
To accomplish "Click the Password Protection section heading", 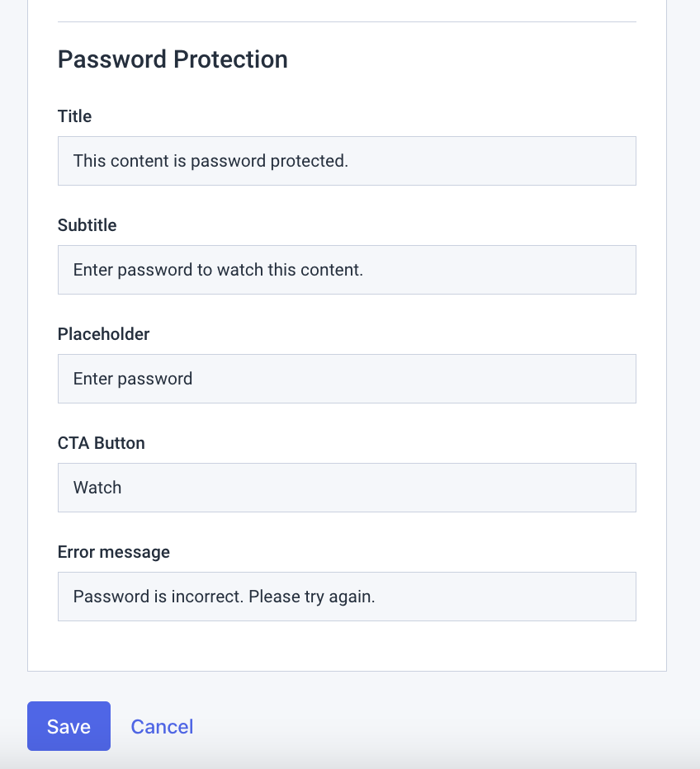I will (x=173, y=59).
